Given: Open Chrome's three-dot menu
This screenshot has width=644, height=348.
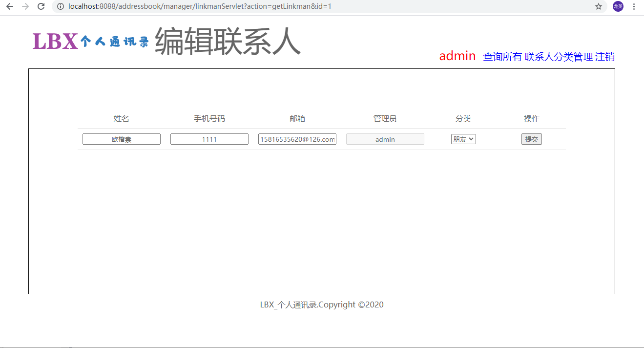Looking at the screenshot, I should pos(634,6).
